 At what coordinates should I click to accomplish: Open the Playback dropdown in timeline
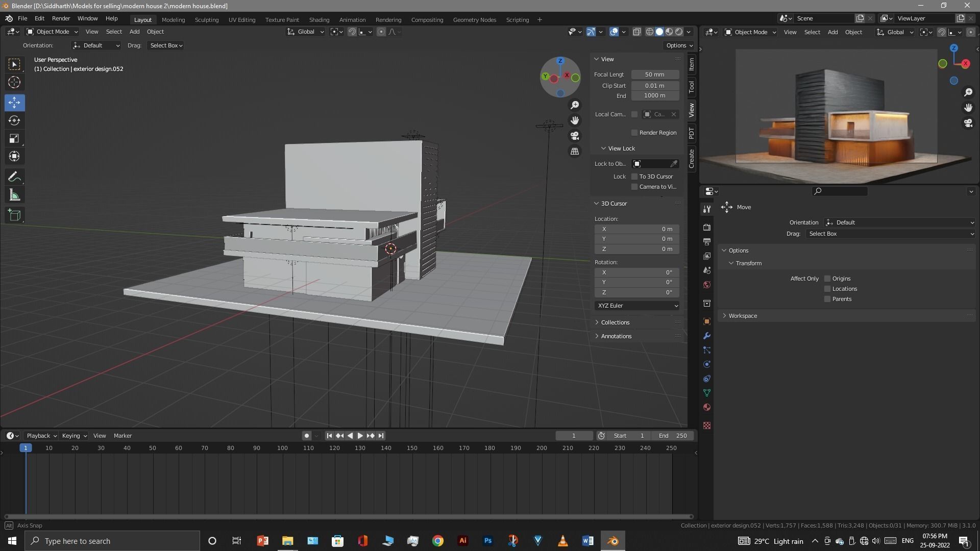point(41,436)
